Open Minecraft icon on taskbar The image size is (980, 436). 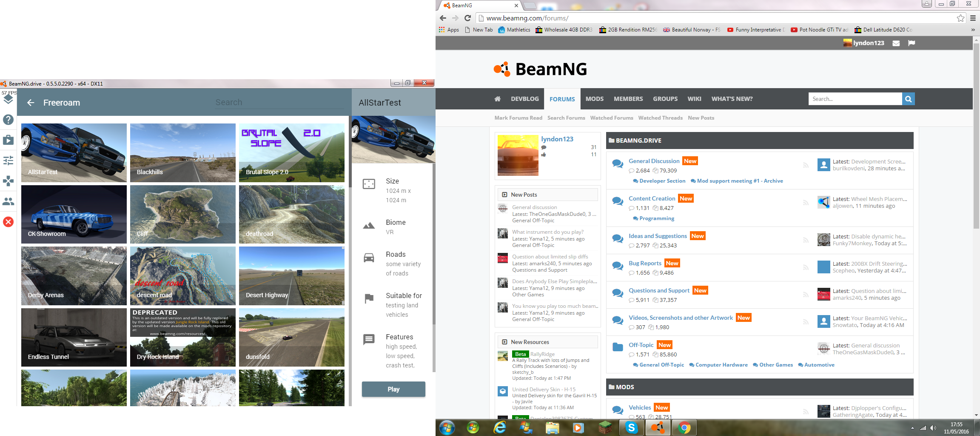605,427
